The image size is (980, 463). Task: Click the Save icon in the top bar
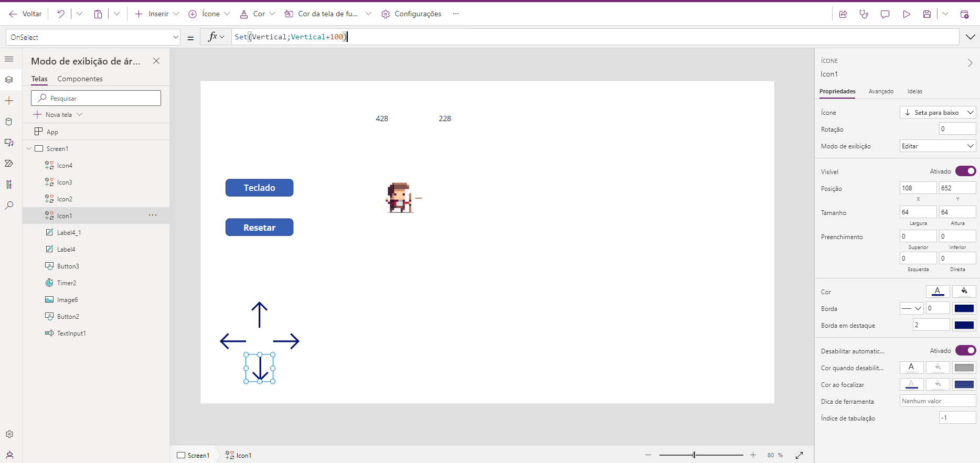[927, 14]
